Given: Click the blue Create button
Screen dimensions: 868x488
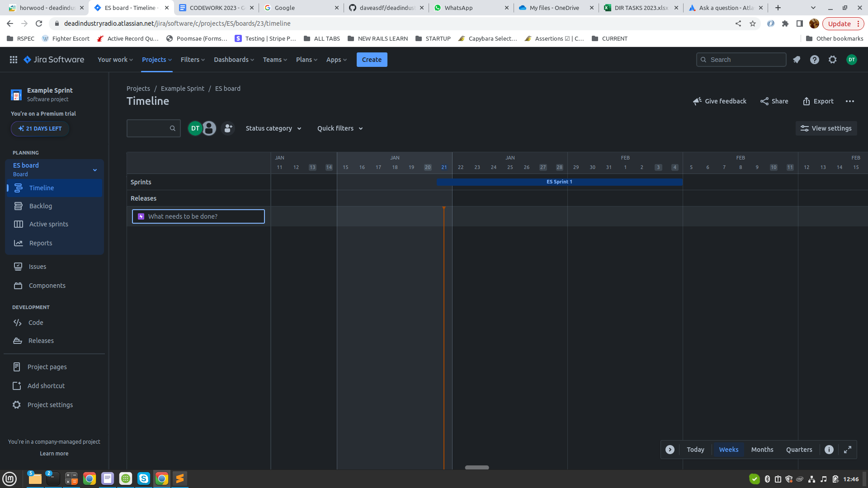Looking at the screenshot, I should tap(372, 60).
